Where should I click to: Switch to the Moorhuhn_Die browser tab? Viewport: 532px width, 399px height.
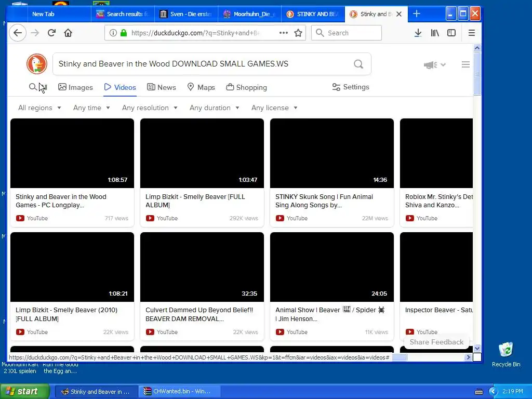tap(250, 14)
